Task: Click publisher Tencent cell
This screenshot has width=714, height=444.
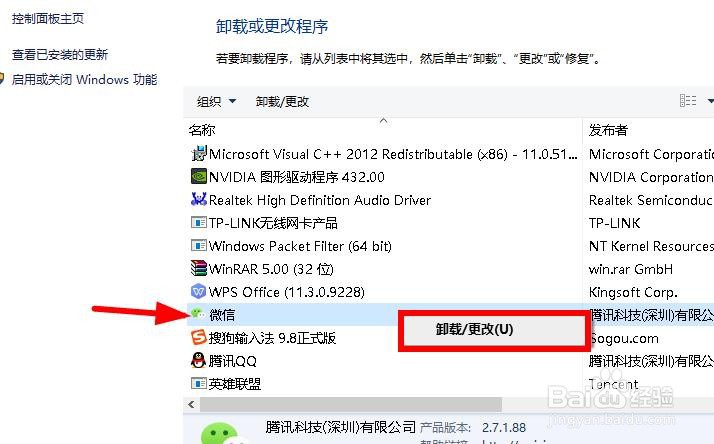Action: tap(613, 384)
